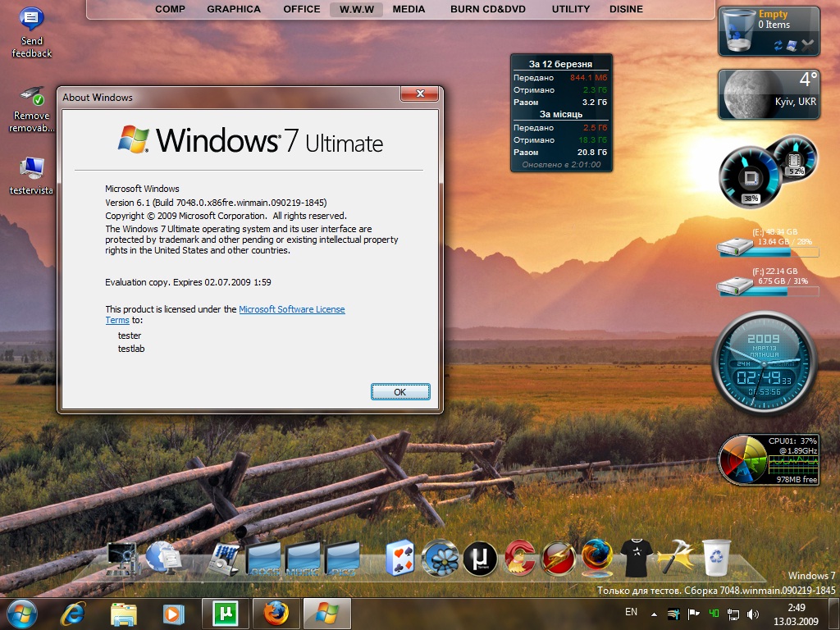
Task: Open the red lightning bolt dock icon
Action: click(558, 558)
